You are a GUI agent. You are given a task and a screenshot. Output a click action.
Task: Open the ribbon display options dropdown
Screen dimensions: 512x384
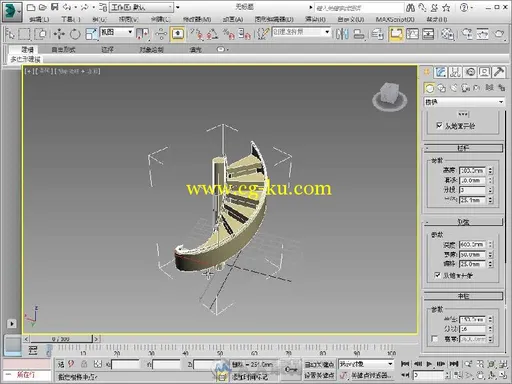(222, 50)
